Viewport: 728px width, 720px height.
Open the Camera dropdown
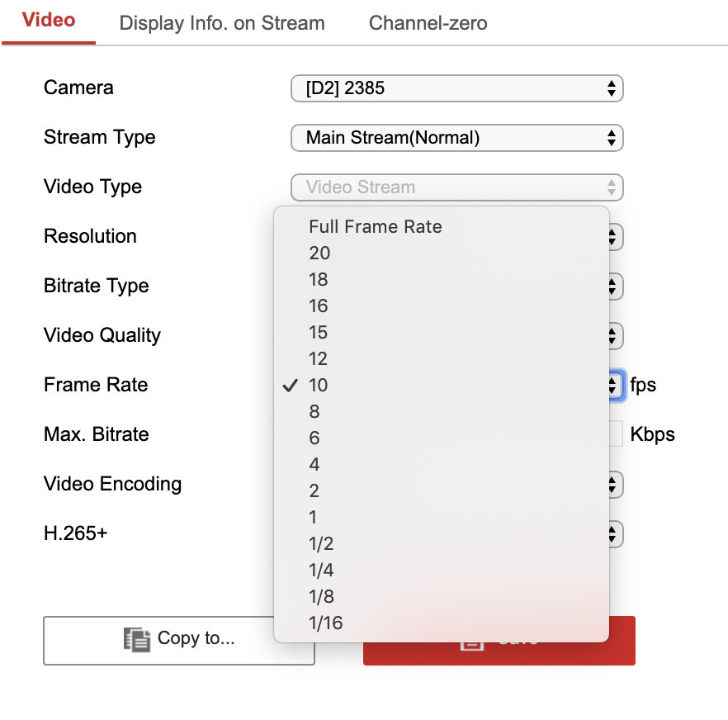[456, 88]
